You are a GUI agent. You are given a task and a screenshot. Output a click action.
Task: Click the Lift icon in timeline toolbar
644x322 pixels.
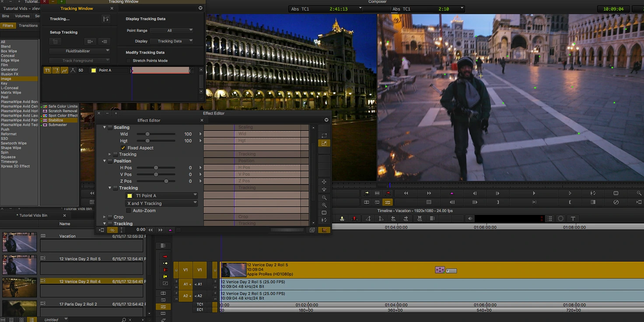point(342,218)
